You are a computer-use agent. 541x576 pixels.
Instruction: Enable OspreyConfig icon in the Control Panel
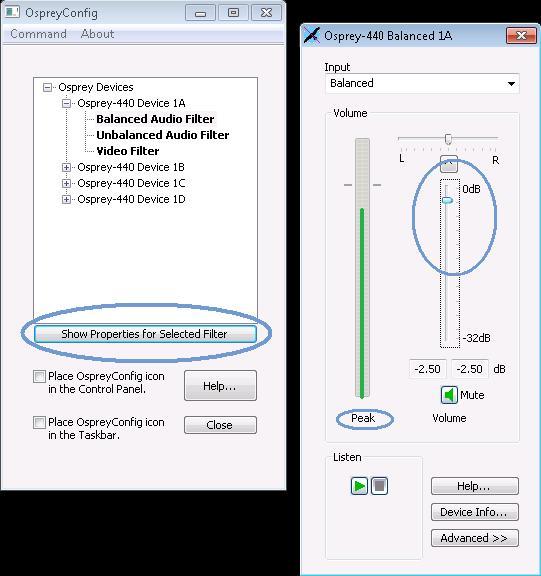(x=39, y=377)
